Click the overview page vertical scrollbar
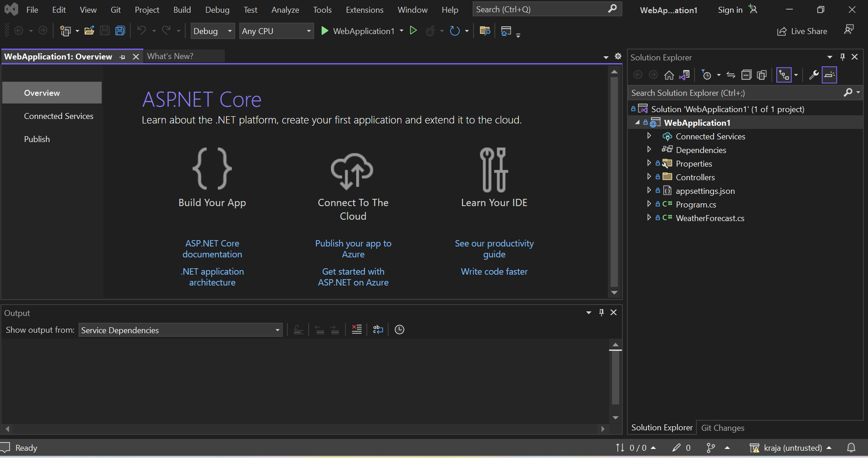The width and height of the screenshot is (868, 458). [x=614, y=182]
